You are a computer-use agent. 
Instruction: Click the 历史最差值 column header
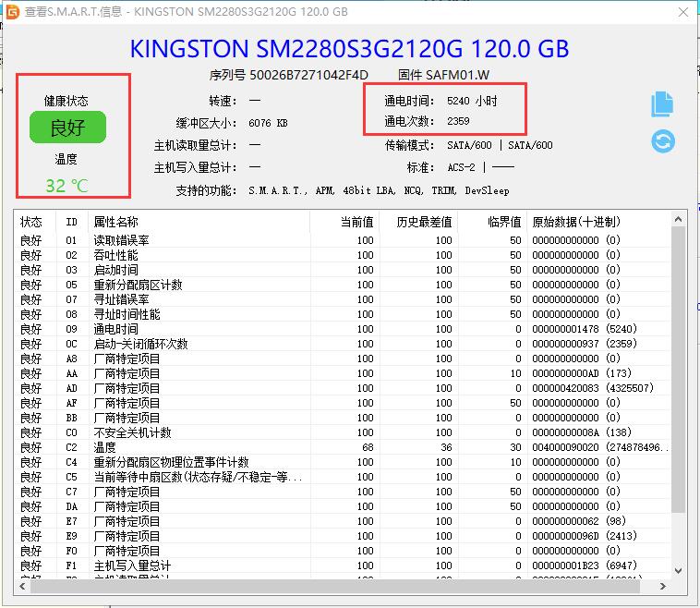425,222
